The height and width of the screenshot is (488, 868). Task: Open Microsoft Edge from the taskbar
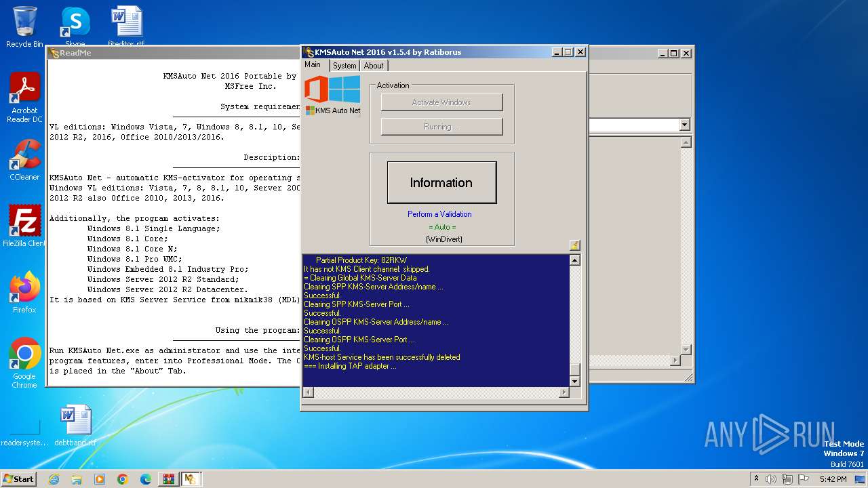click(146, 479)
